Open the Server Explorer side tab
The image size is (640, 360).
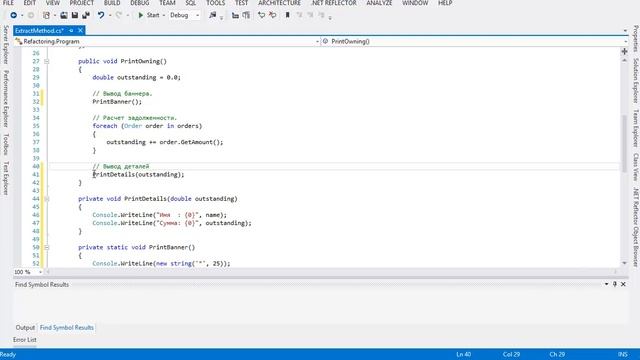pos(6,44)
